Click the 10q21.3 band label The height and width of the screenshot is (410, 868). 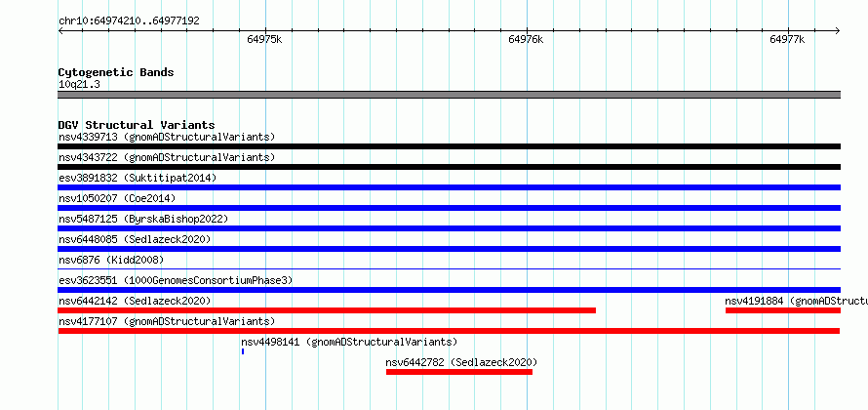point(79,85)
